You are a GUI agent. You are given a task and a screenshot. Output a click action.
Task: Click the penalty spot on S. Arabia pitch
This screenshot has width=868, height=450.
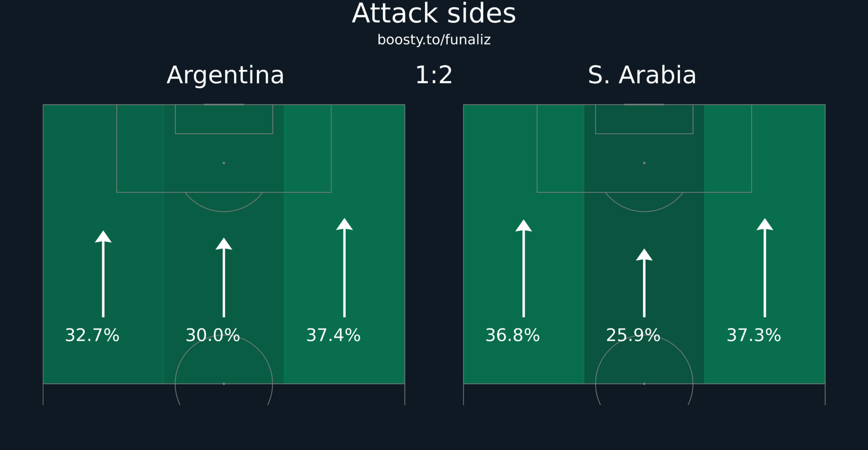pyautogui.click(x=644, y=163)
